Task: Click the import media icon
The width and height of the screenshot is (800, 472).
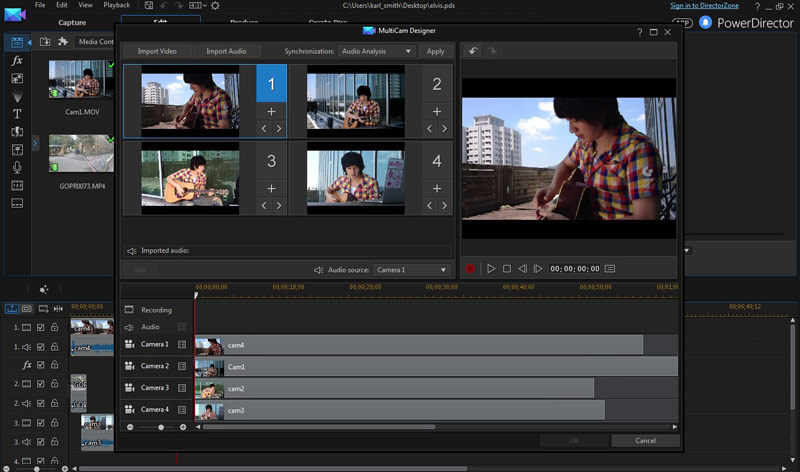Action: [x=45, y=42]
